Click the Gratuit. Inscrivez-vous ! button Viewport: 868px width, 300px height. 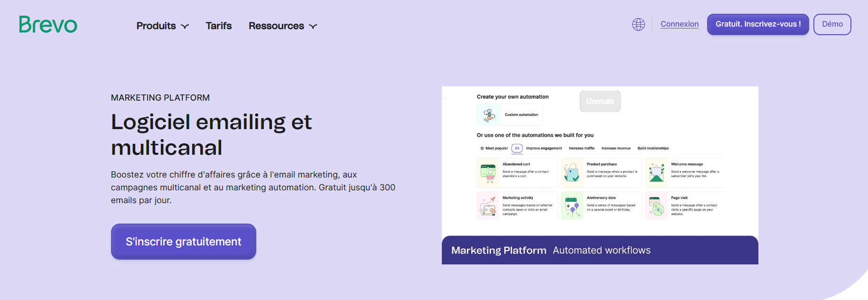click(758, 24)
